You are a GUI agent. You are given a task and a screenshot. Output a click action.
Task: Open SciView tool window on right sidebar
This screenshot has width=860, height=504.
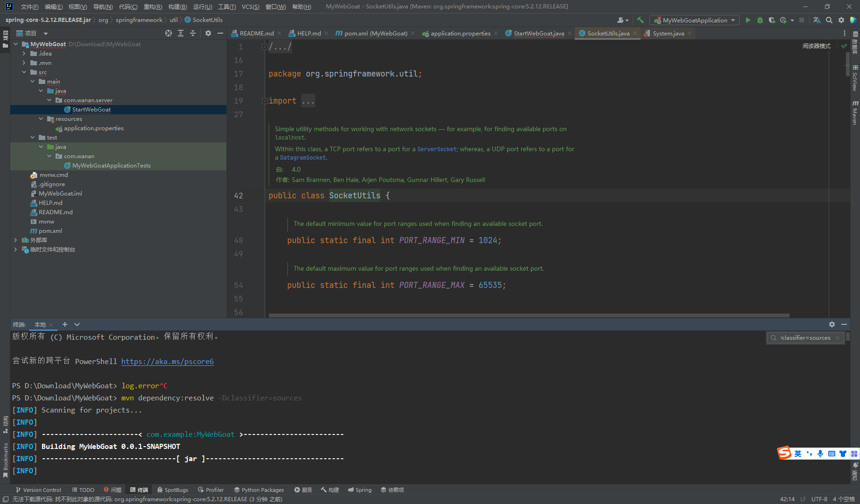[x=855, y=78]
